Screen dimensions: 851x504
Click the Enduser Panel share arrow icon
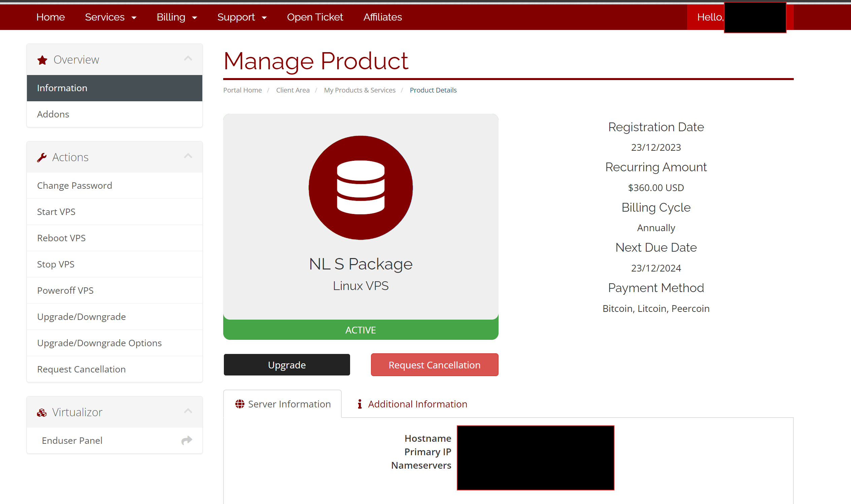[187, 440]
